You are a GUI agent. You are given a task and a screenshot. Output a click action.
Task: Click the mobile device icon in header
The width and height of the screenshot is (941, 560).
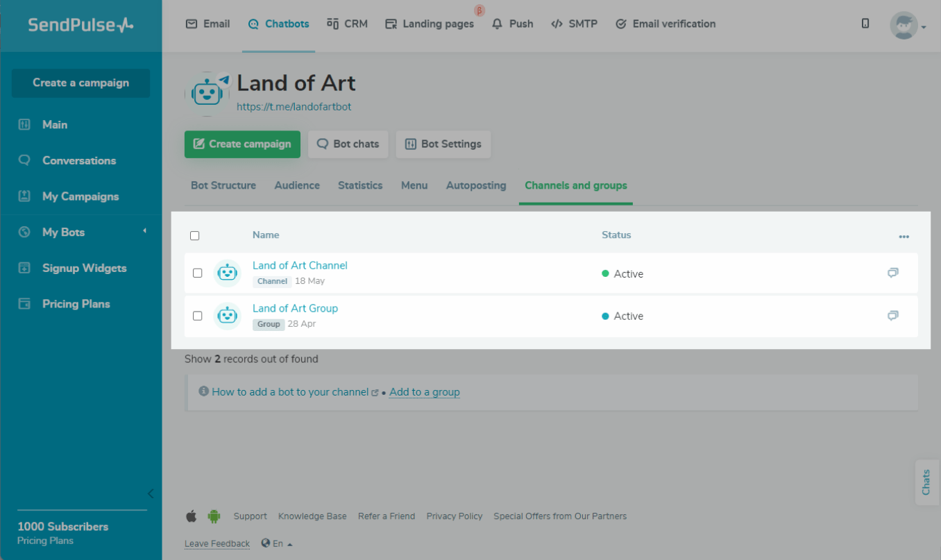point(865,24)
